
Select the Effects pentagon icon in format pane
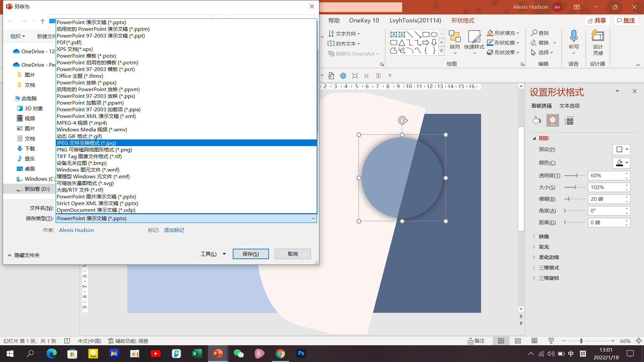click(x=552, y=121)
